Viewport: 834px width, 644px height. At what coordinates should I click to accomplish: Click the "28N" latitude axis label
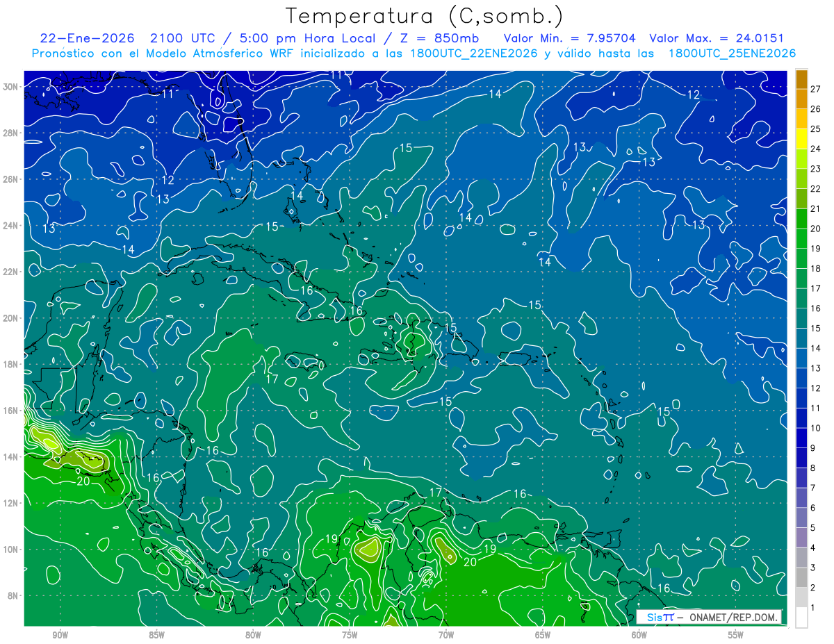point(11,133)
